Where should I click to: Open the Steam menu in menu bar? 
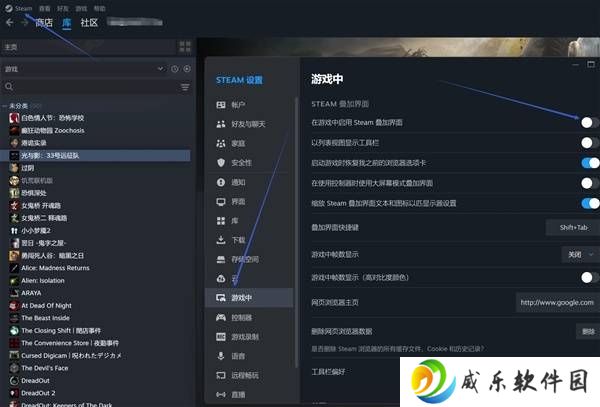[23, 8]
